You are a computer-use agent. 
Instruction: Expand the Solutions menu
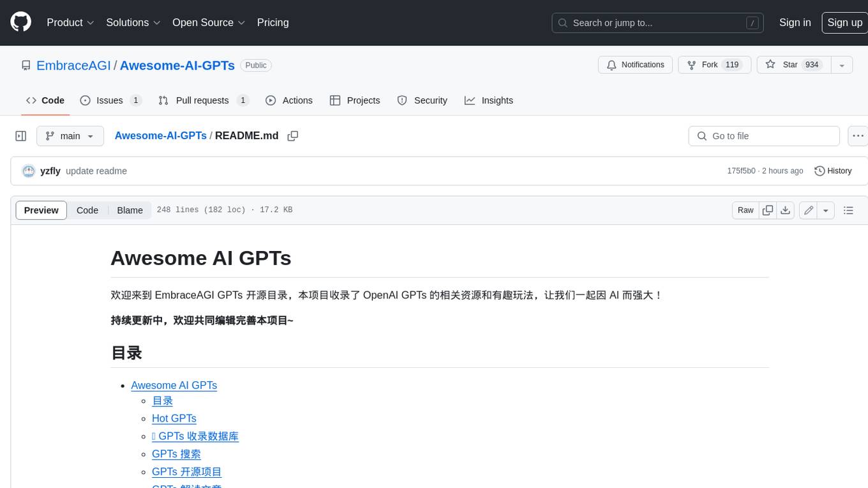(x=133, y=22)
